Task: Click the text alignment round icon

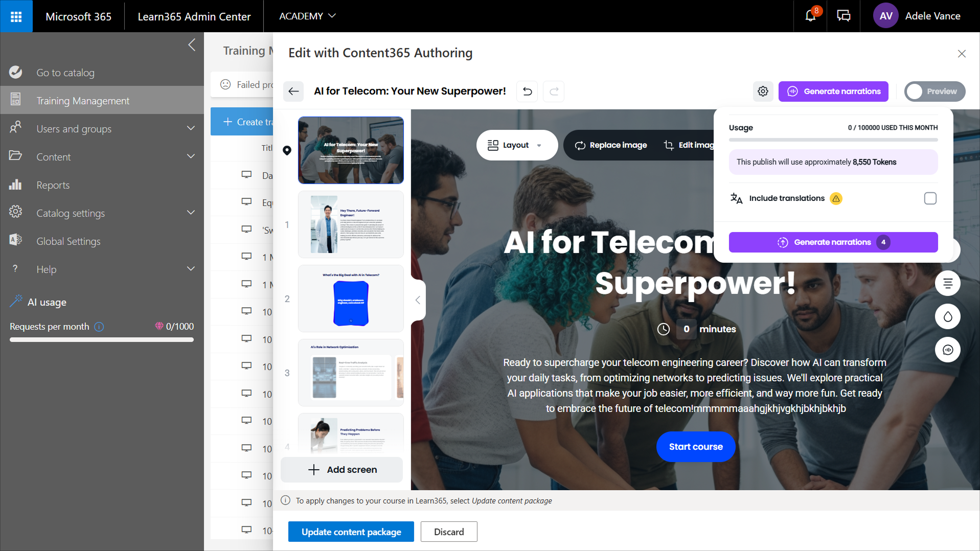Action: 947,283
